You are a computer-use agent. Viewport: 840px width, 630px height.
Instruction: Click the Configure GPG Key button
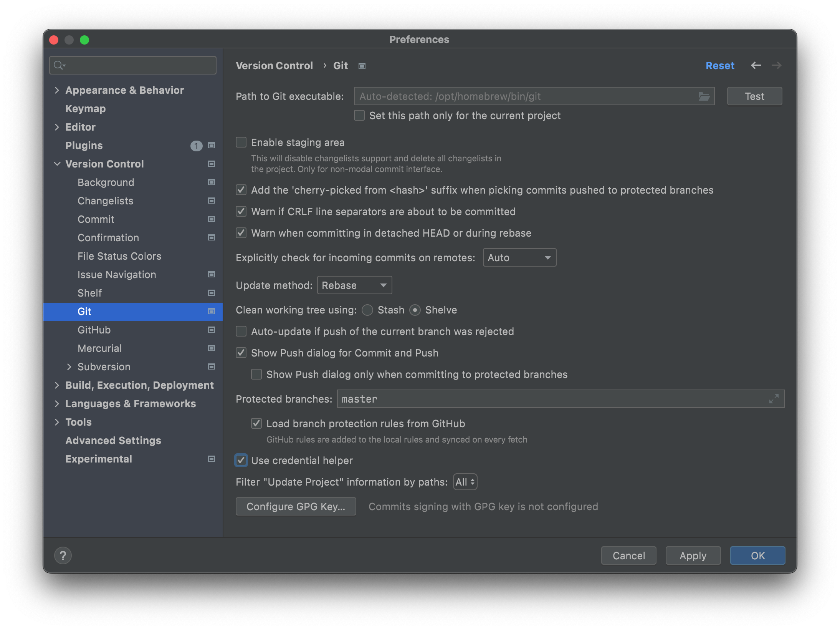point(296,506)
